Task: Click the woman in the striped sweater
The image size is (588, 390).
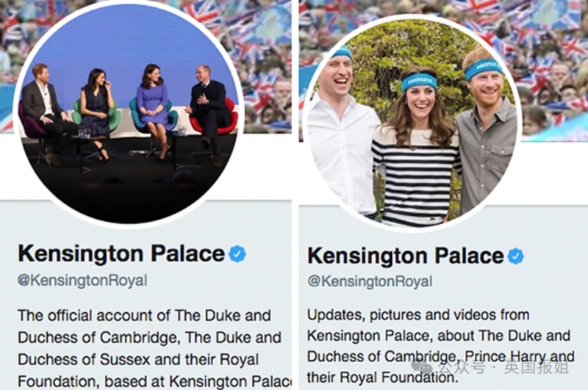Action: click(x=417, y=150)
